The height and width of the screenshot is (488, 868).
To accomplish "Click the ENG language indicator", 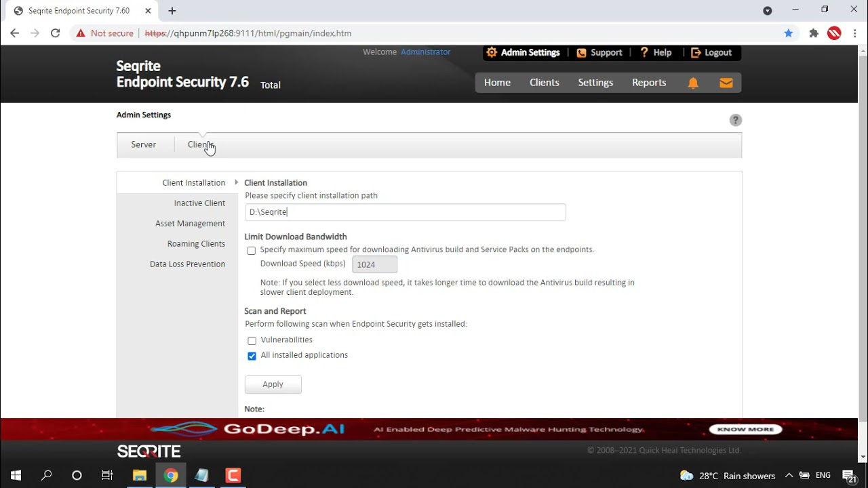I will click(823, 476).
